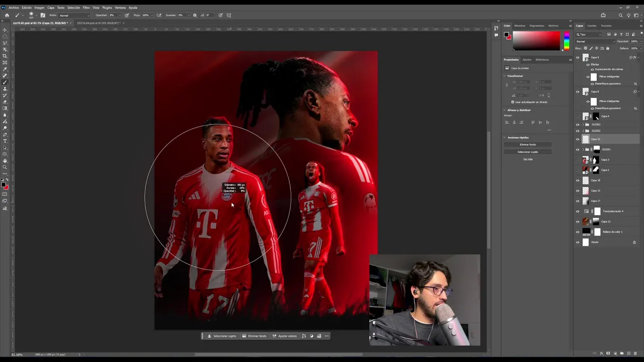Select the Type (T) tool
The width and height of the screenshot is (644, 362).
[x=5, y=141]
